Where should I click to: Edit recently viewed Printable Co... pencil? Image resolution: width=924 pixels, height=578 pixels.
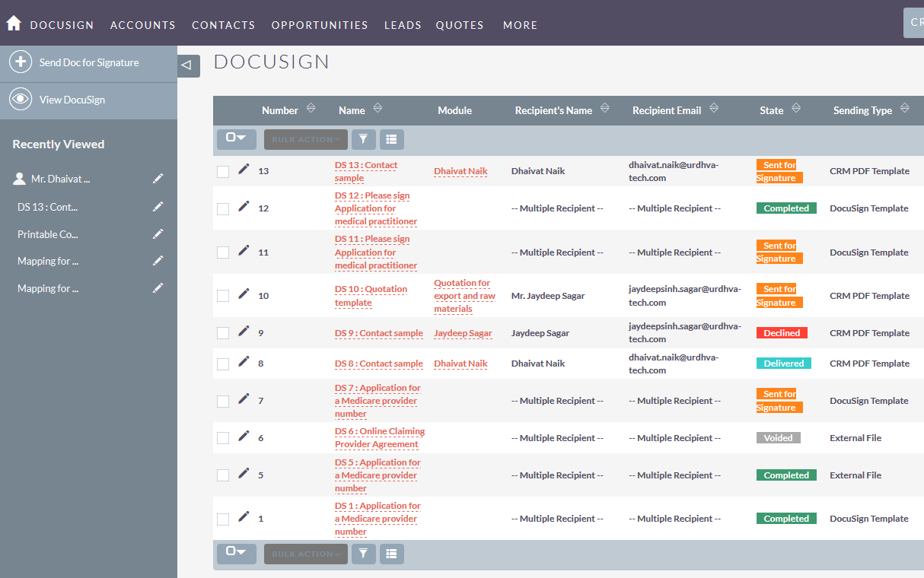click(158, 234)
